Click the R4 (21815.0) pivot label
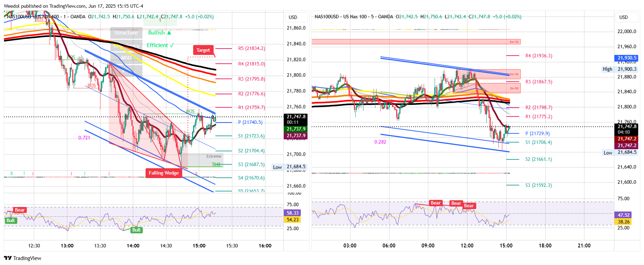 pos(252,64)
